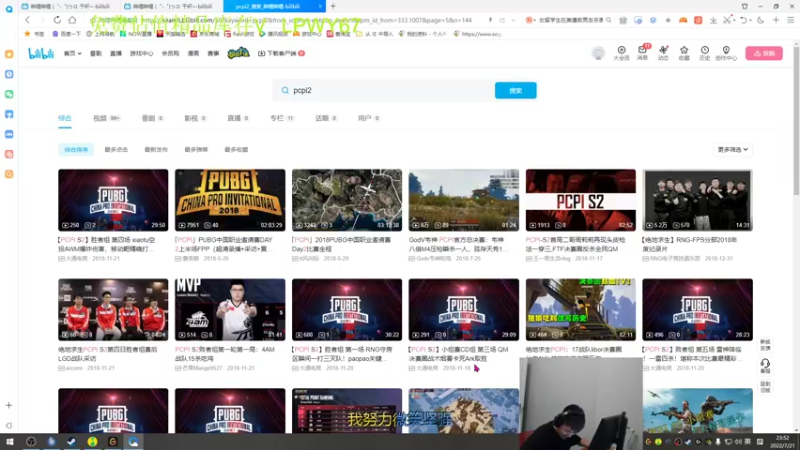The image size is (800, 450).
Task: Click the game controller extension icon
Action: (683, 20)
